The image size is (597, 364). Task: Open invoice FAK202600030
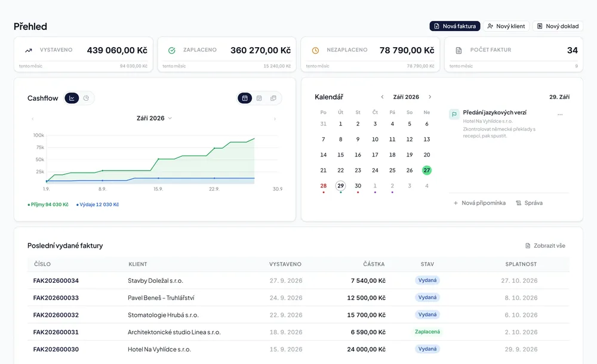click(x=56, y=349)
